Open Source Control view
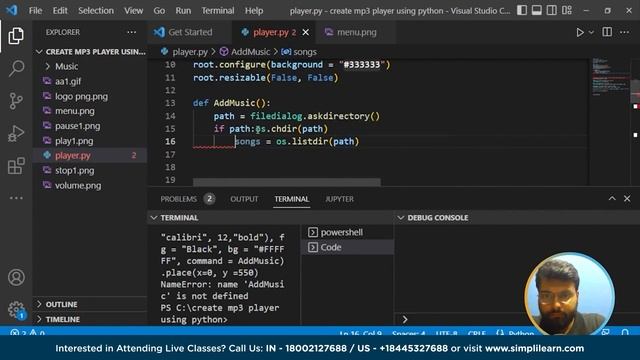 [x=16, y=101]
